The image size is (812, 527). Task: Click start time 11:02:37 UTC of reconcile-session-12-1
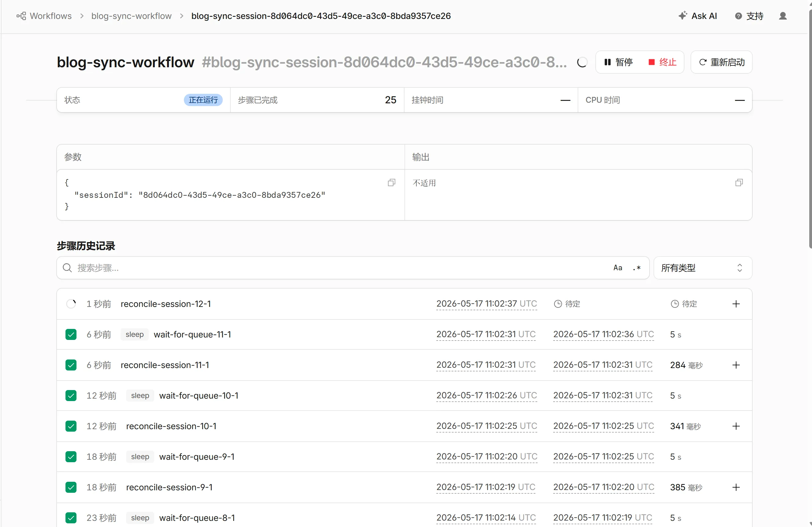(486, 304)
